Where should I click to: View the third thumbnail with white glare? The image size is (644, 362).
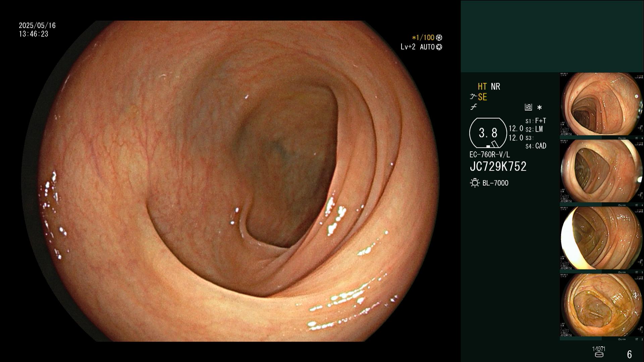(x=602, y=238)
